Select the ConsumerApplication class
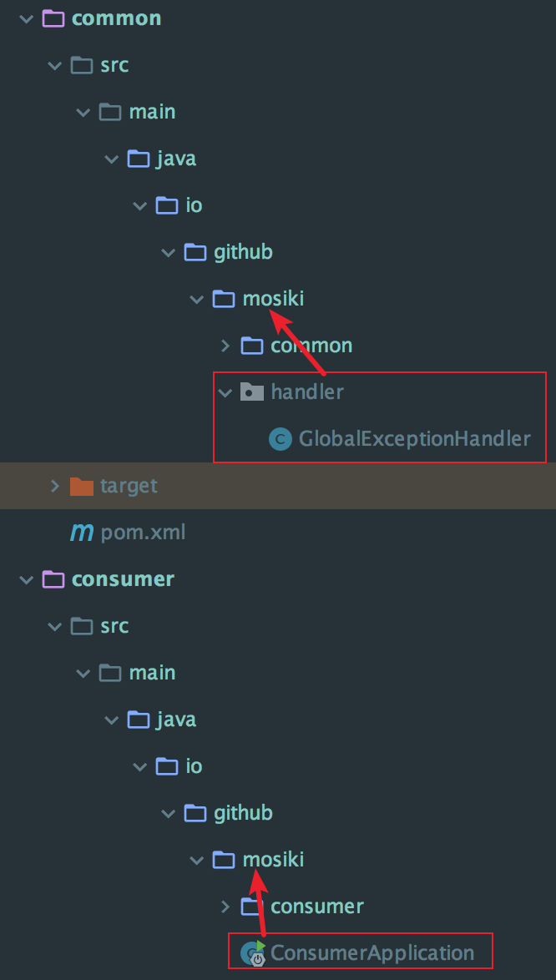This screenshot has height=980, width=556. (372, 953)
